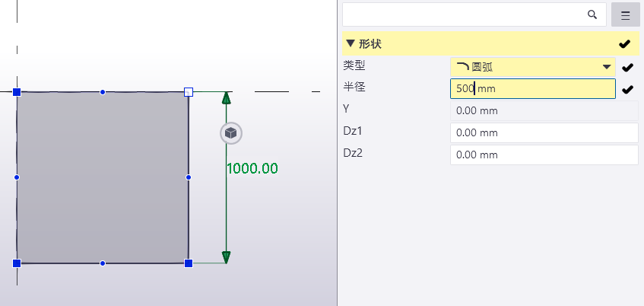This screenshot has width=644, height=306.
Task: Click the Dz1 input field
Action: pyautogui.click(x=544, y=133)
